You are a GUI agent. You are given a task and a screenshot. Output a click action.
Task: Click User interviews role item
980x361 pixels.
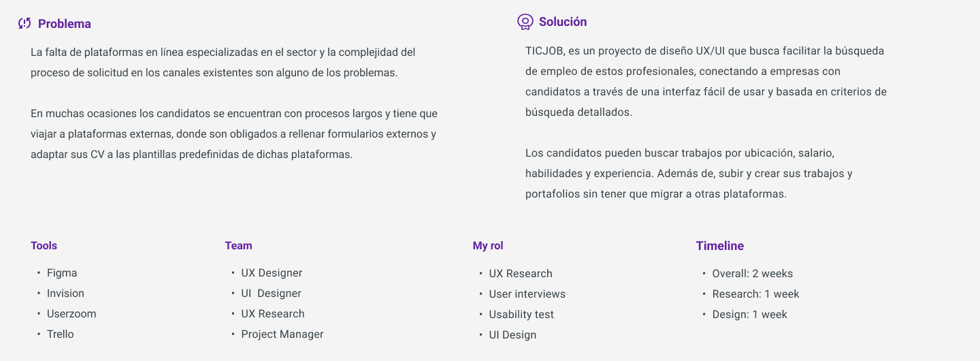527,294
